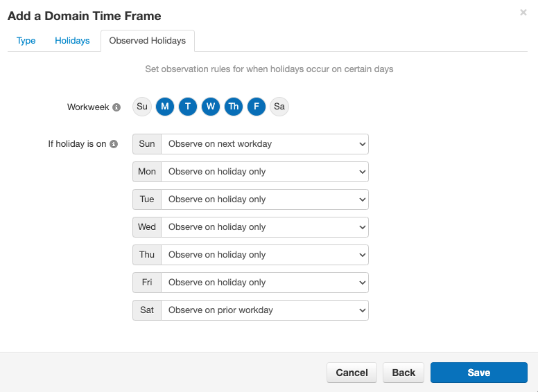Toggle Monday in the workweek
This screenshot has height=392, width=538.
165,107
